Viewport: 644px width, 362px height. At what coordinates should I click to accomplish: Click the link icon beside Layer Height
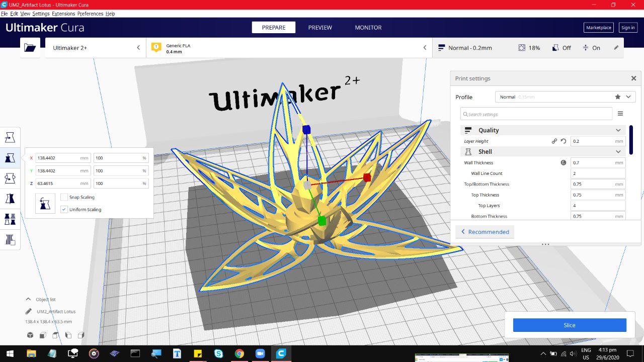tap(554, 141)
